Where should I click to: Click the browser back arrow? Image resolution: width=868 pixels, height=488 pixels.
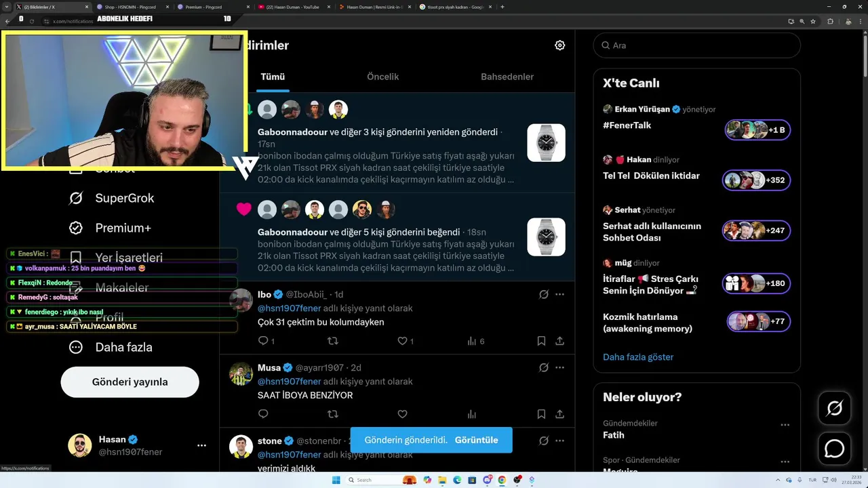pos(7,21)
